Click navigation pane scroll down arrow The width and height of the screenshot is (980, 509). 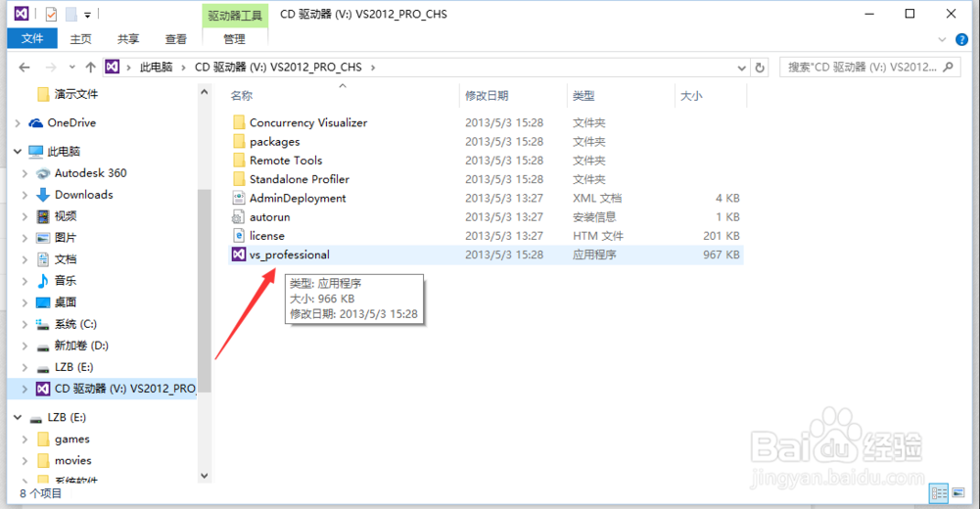click(205, 476)
